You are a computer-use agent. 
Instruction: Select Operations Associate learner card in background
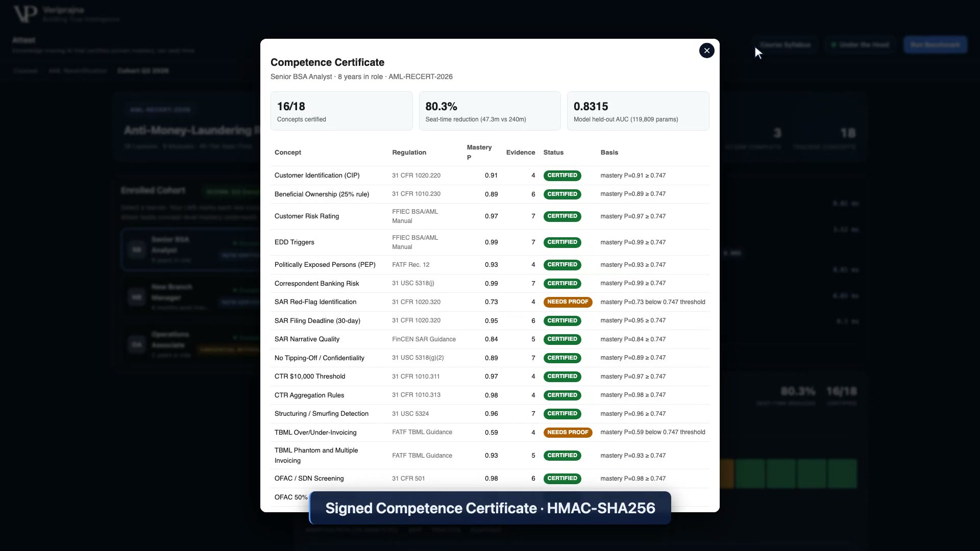coord(190,345)
